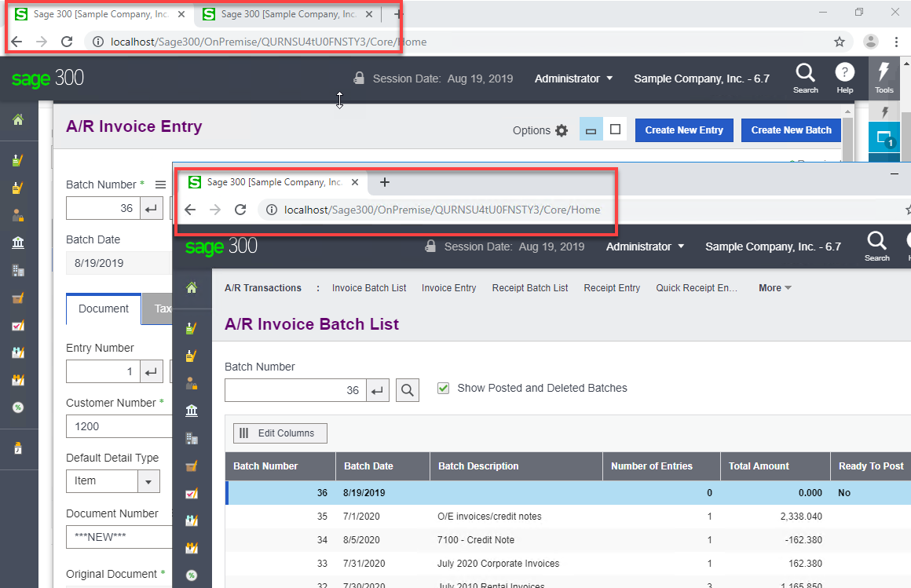Open the Search magnifier in the top bar

click(x=806, y=76)
